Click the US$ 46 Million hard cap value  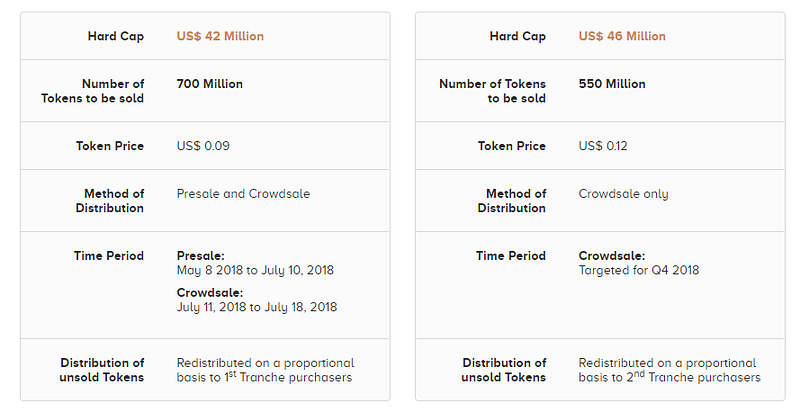click(622, 36)
